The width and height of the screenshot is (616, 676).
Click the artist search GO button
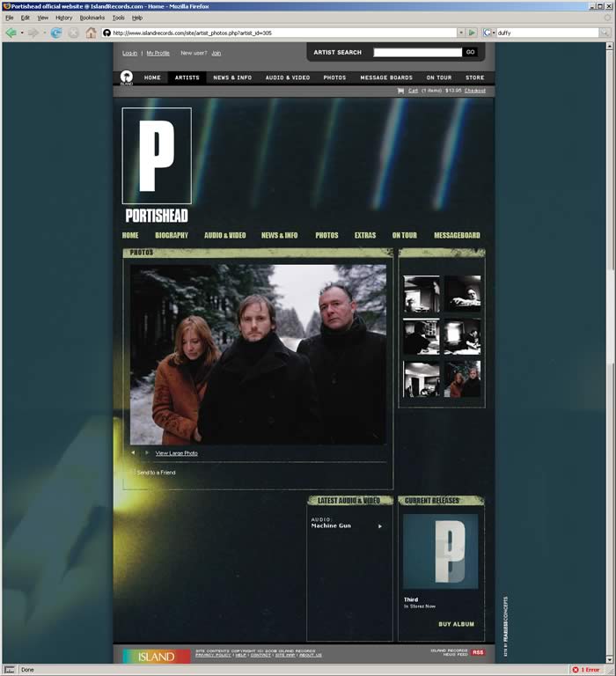[x=470, y=52]
